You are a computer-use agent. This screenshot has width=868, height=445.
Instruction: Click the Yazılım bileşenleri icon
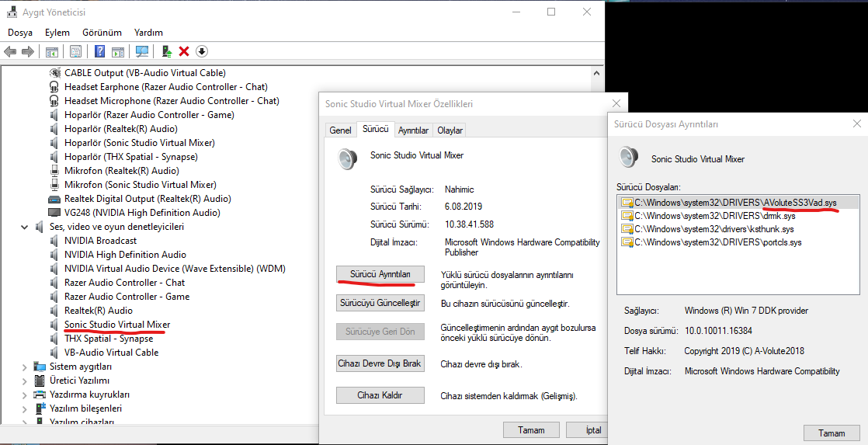(x=40, y=408)
